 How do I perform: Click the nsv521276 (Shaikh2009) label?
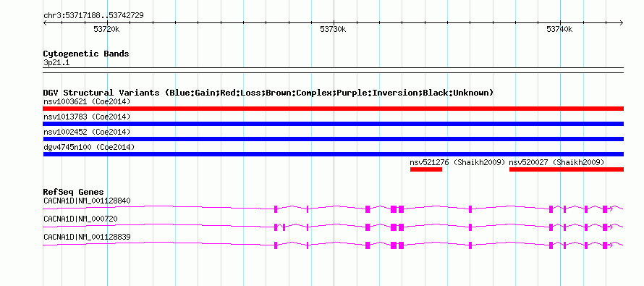tap(457, 162)
